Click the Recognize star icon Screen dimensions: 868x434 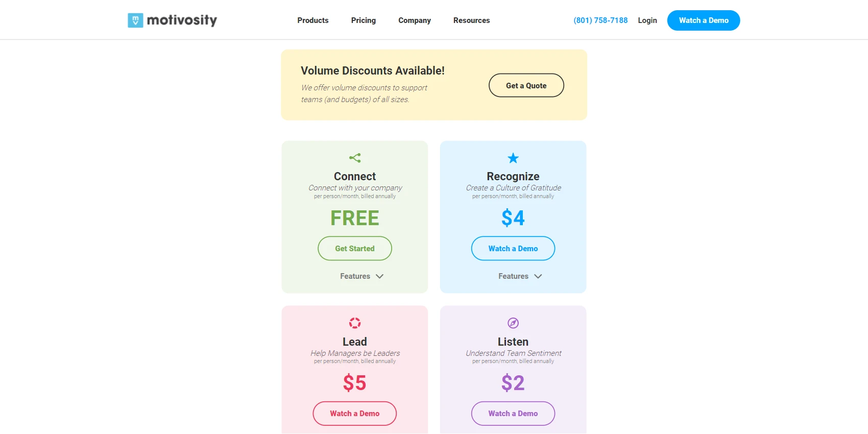pos(513,158)
